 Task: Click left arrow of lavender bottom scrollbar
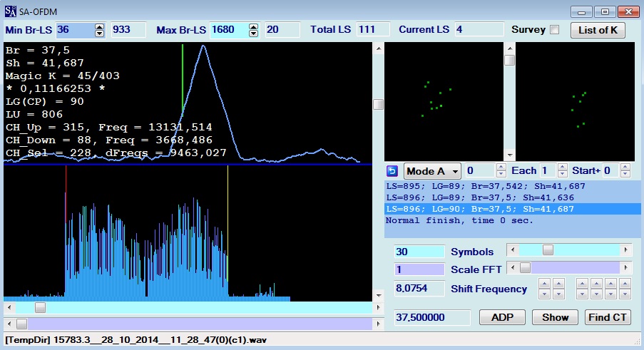pos(9,324)
